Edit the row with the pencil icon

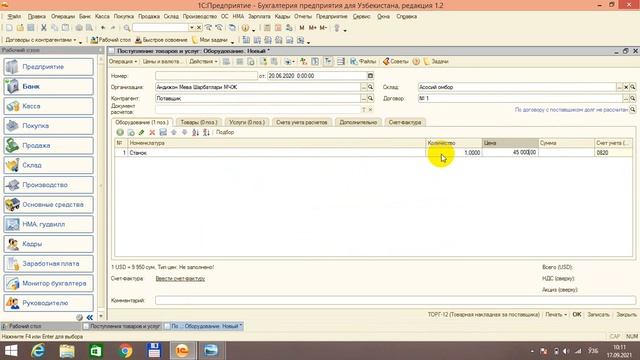(142, 132)
